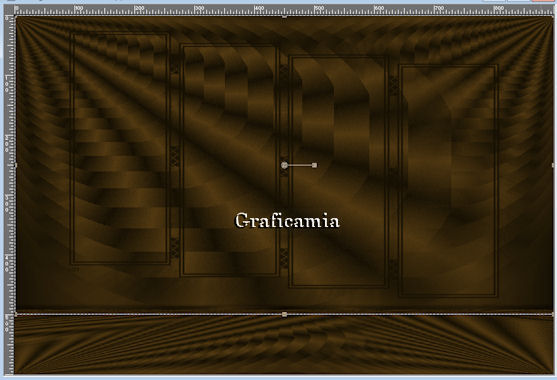The width and height of the screenshot is (557, 380).
Task: Click the 100 mark on the horizontal ruler
Action: point(79,8)
